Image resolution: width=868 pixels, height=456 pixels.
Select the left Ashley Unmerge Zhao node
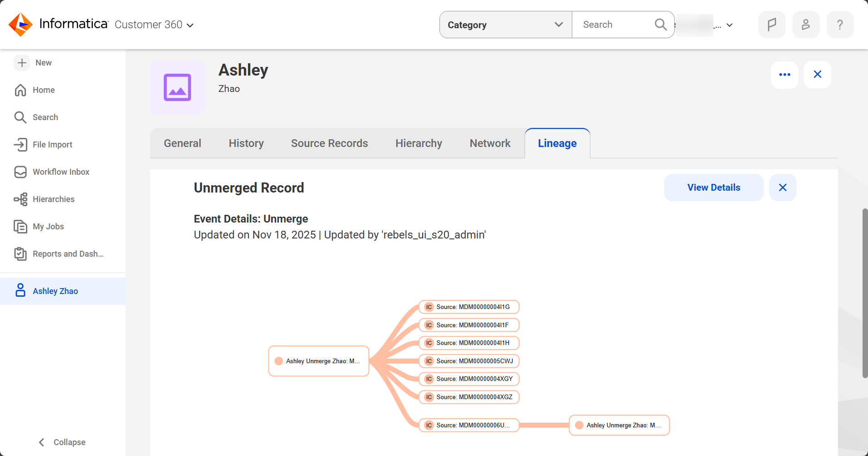click(x=319, y=361)
